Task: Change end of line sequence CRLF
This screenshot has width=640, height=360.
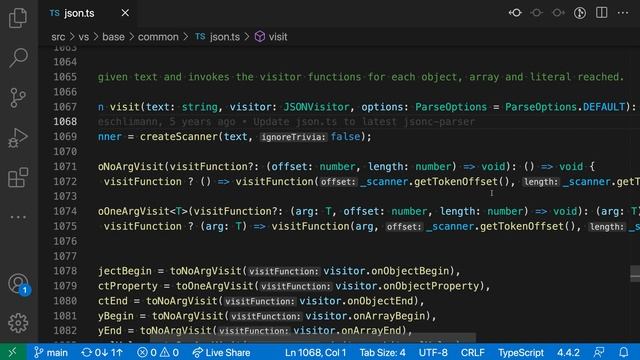Action: [473, 352]
